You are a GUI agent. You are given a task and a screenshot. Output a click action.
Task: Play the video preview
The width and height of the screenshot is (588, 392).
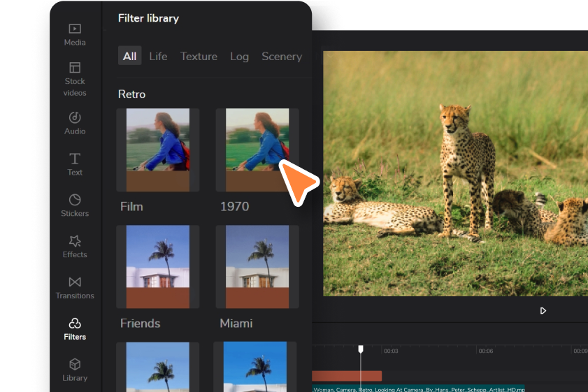(x=543, y=311)
